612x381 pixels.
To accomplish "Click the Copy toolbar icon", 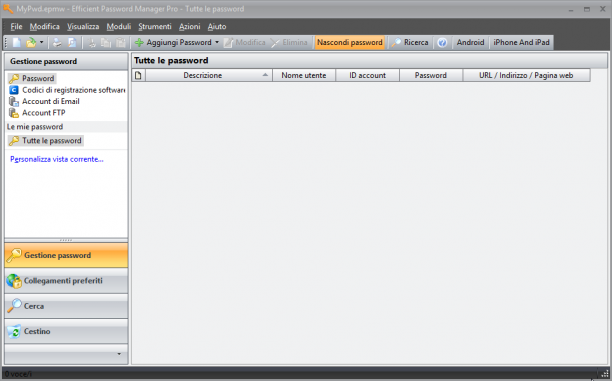I will pyautogui.click(x=106, y=43).
